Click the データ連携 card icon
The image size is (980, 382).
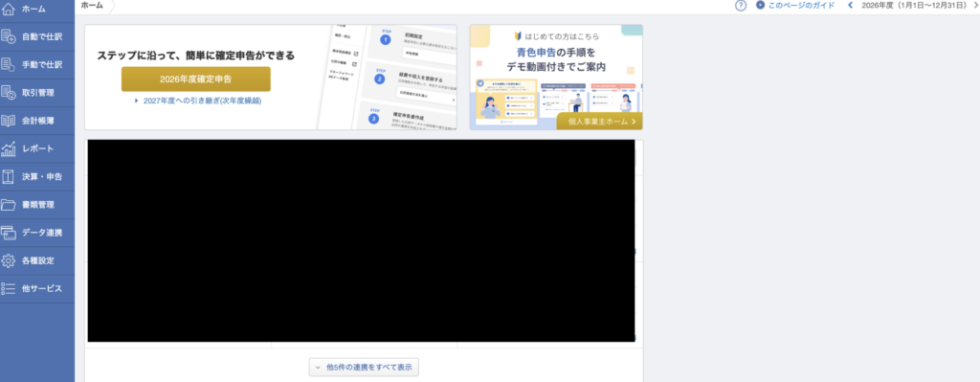click(x=8, y=233)
